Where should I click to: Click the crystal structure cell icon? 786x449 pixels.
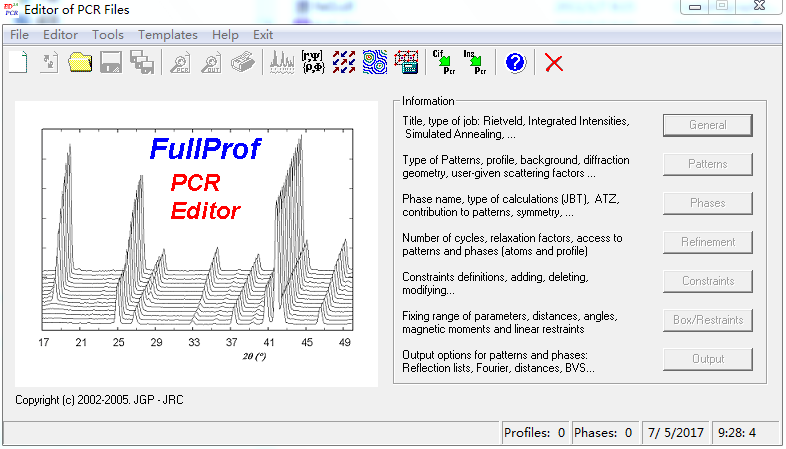pyautogui.click(x=406, y=62)
